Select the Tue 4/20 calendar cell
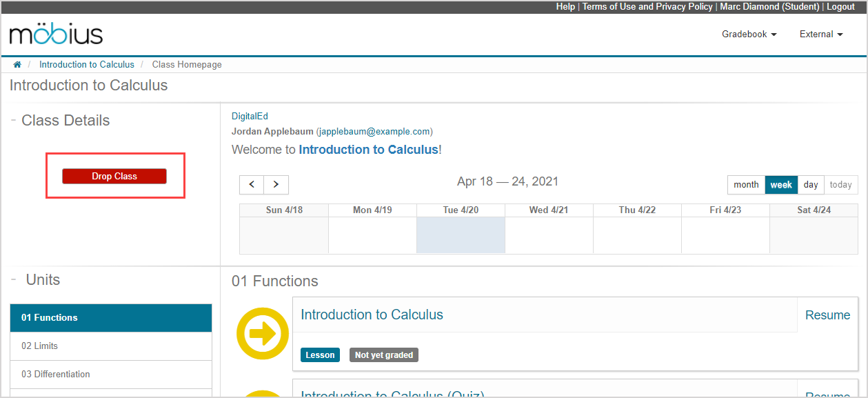 [x=461, y=235]
